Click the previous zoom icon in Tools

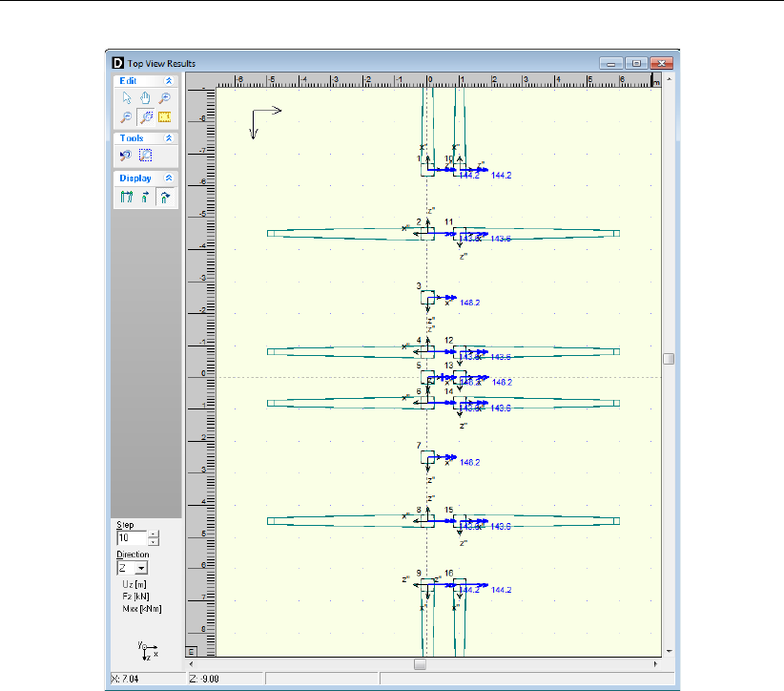tap(126, 156)
